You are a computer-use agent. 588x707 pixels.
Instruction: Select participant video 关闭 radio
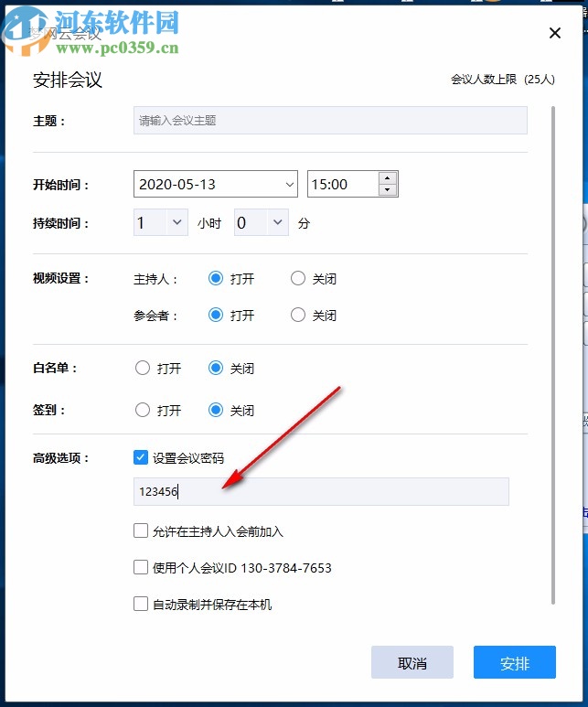297,315
